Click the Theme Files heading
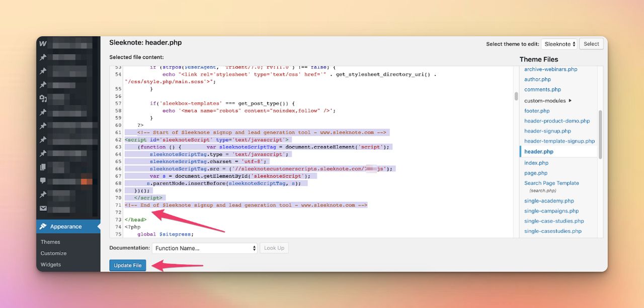The image size is (644, 308). pos(539,59)
